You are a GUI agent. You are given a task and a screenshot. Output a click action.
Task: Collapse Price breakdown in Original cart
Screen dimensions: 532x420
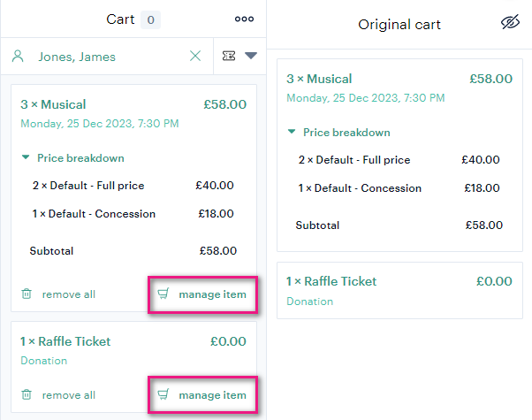pyautogui.click(x=292, y=132)
